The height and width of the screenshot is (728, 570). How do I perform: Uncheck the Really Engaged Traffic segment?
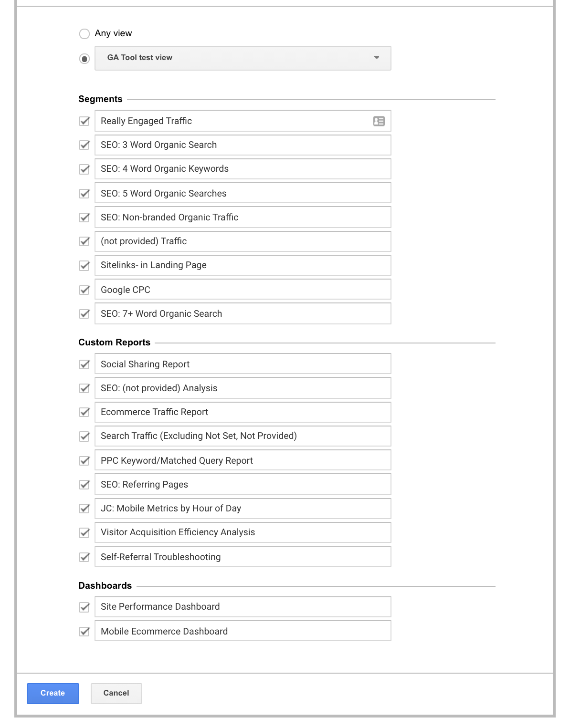pos(84,121)
